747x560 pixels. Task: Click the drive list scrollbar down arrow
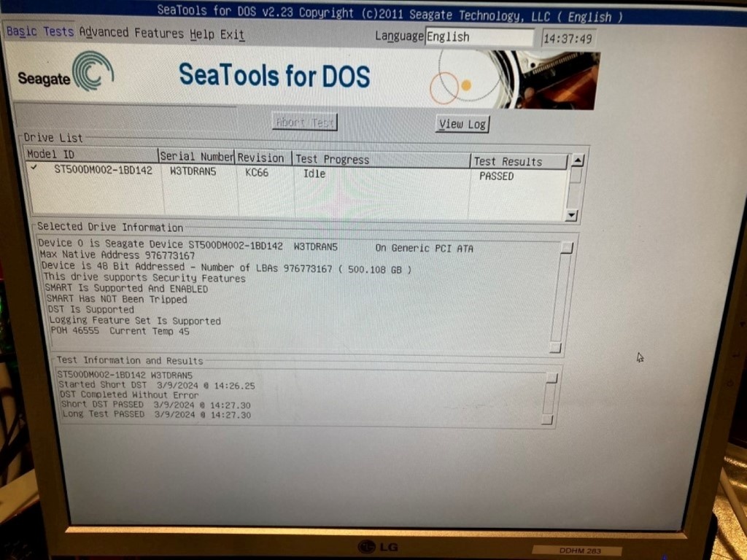click(571, 215)
